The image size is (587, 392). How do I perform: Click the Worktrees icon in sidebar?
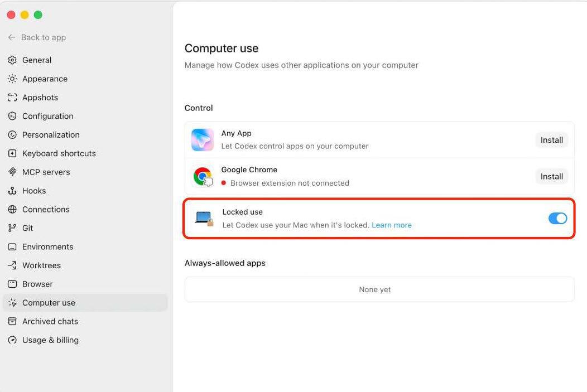pyautogui.click(x=12, y=265)
